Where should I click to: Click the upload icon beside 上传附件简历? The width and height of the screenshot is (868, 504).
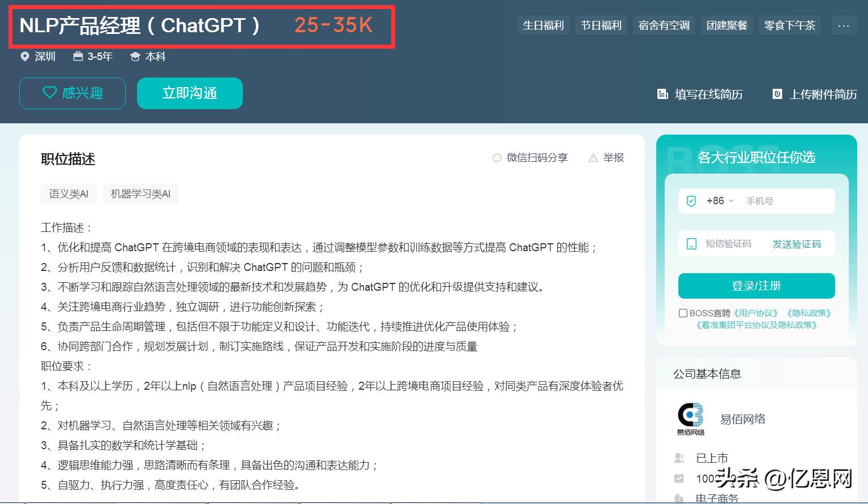point(777,94)
